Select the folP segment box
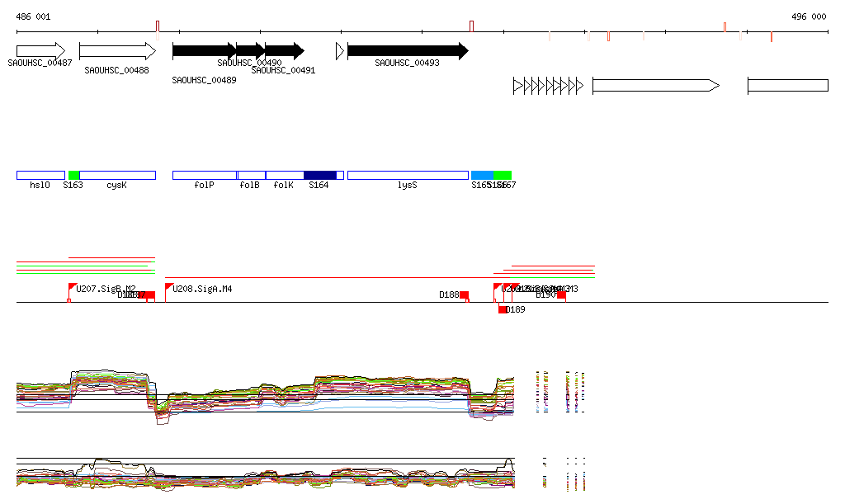 204,175
